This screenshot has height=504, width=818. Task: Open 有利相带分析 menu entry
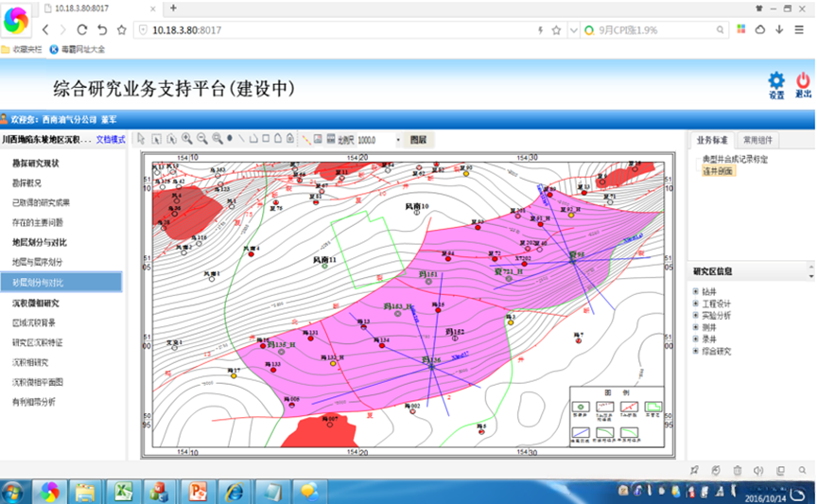tap(33, 402)
